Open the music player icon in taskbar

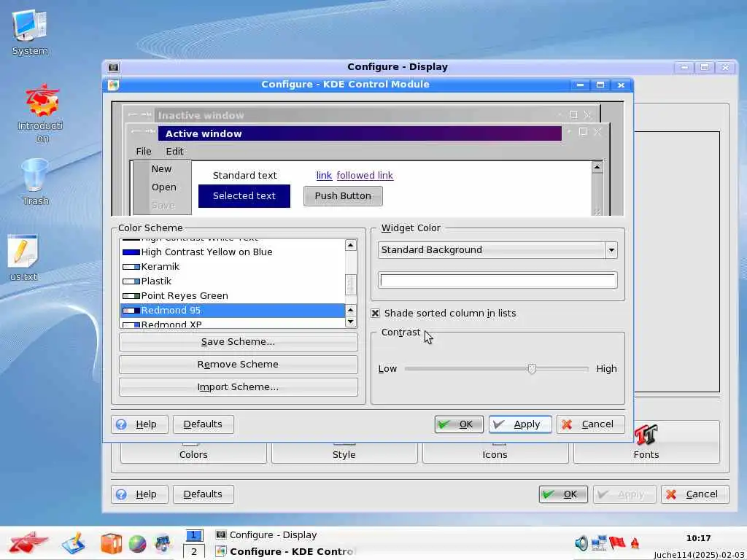tap(163, 543)
